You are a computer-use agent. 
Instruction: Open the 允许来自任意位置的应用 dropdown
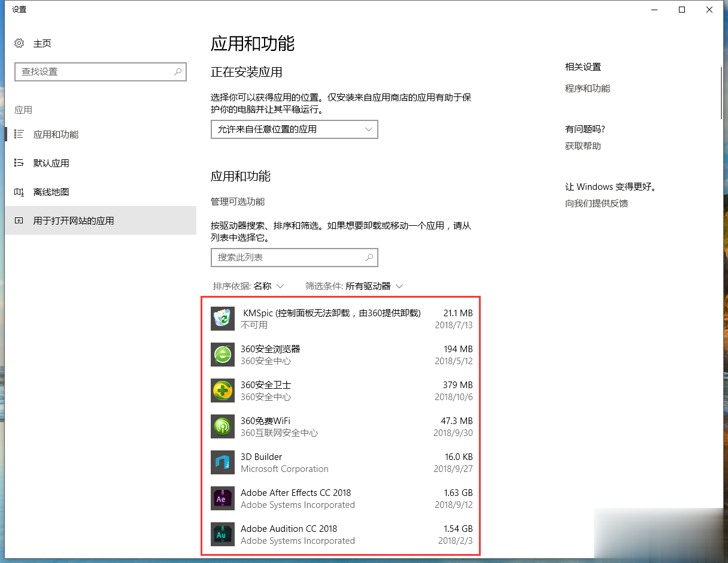coord(295,129)
